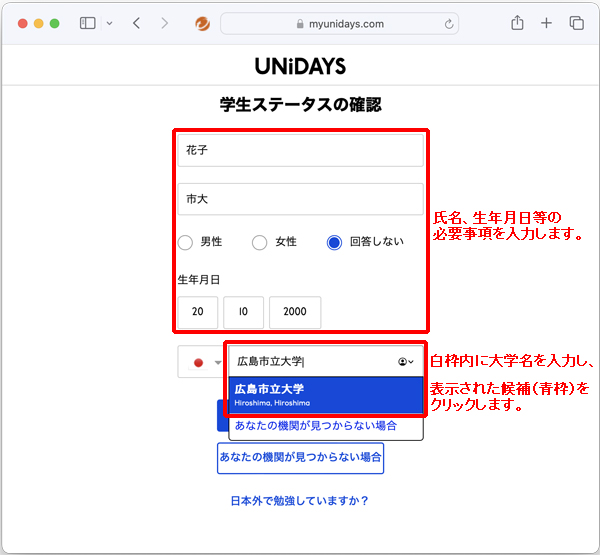This screenshot has width=600, height=555.
Task: Select the 回答しない radio button
Action: [334, 242]
